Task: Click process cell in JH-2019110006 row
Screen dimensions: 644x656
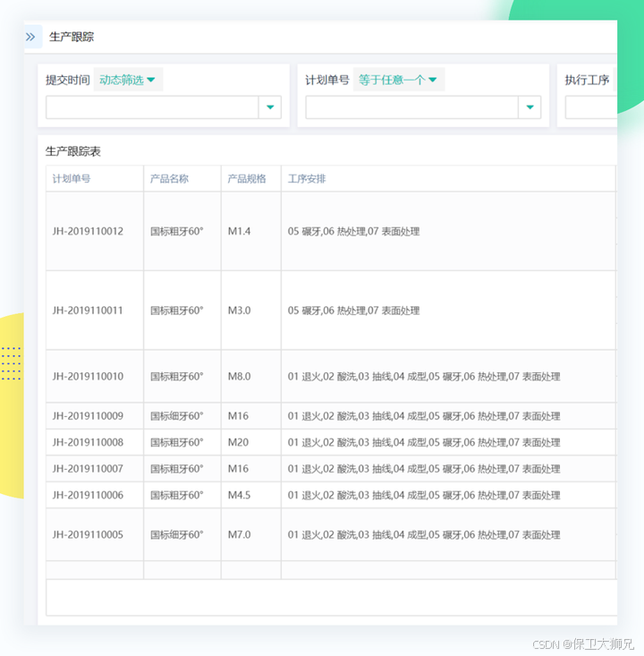Action: pyautogui.click(x=424, y=495)
